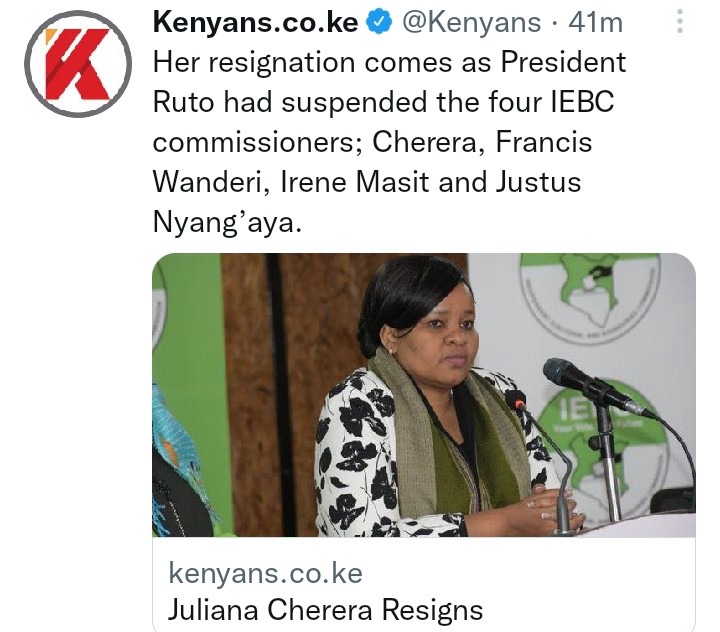The image size is (720, 632).
Task: Click the red K logo in the avatar
Action: tap(78, 64)
